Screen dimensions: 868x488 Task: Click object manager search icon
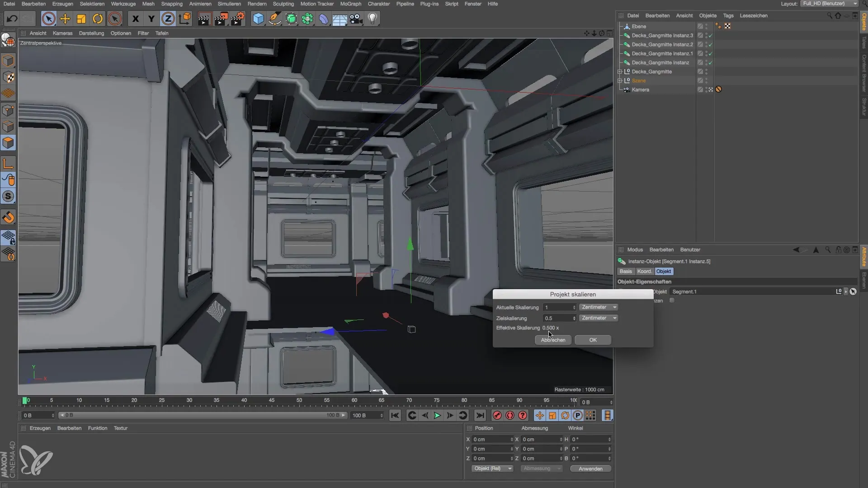(830, 15)
